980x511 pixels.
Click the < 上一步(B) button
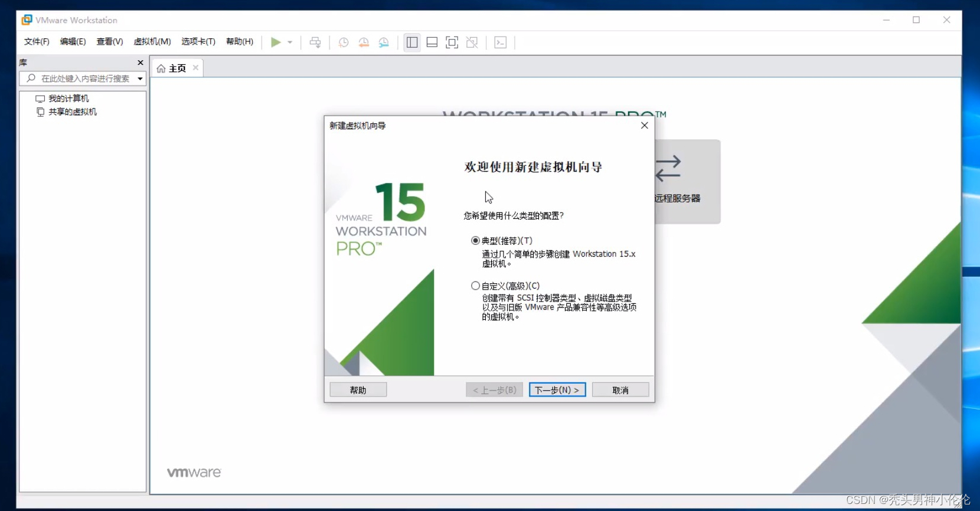tap(494, 390)
